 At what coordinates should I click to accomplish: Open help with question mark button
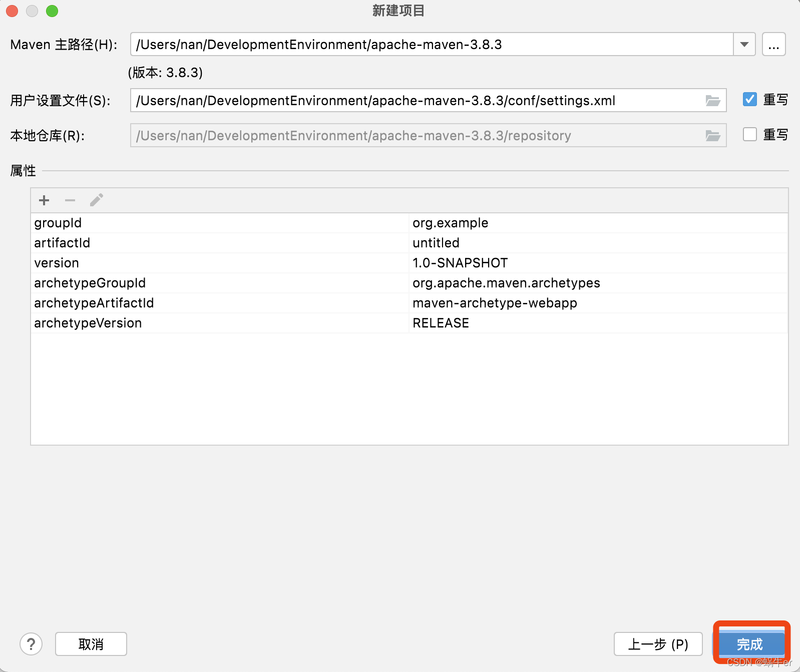click(31, 644)
